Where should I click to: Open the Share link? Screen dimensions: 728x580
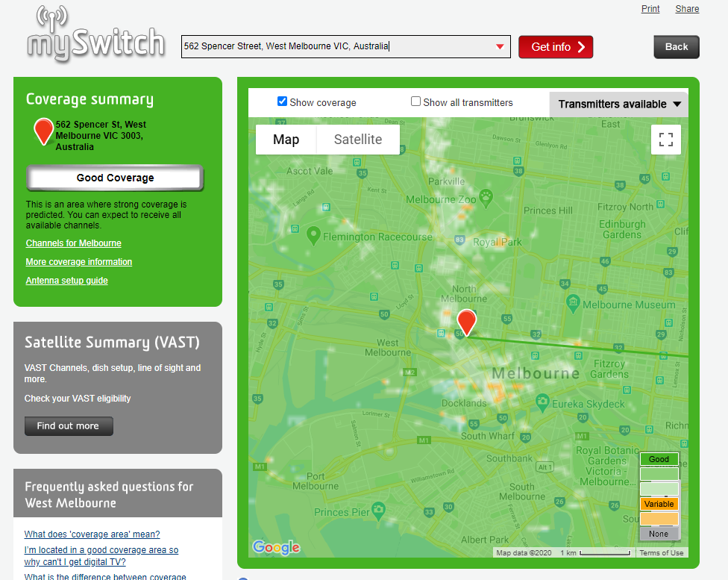point(687,9)
